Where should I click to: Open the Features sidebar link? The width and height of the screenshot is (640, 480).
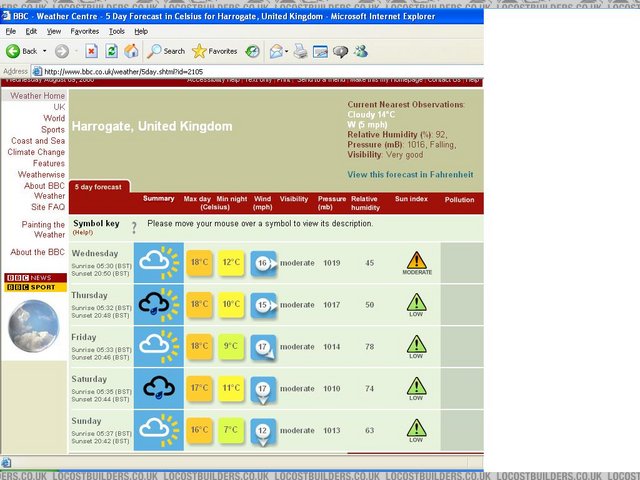pyautogui.click(x=49, y=163)
